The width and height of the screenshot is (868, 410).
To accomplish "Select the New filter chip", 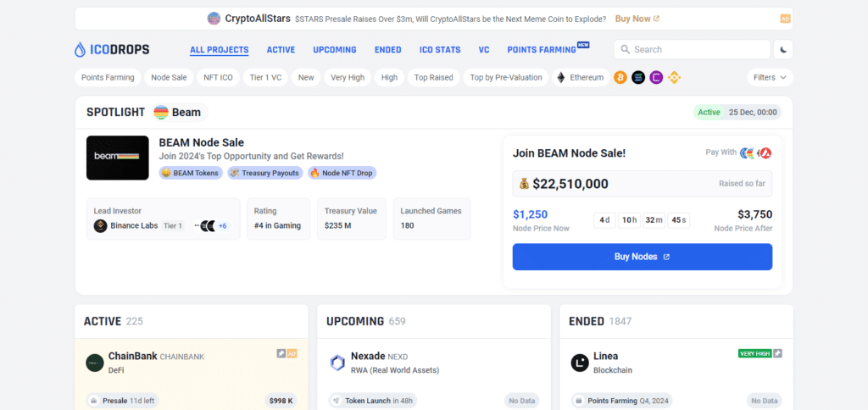I will (306, 77).
